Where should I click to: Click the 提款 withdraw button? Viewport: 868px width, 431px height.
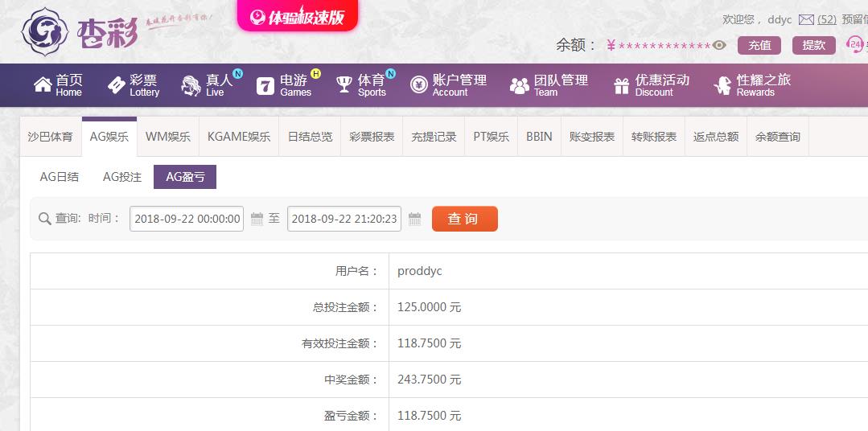[x=813, y=45]
